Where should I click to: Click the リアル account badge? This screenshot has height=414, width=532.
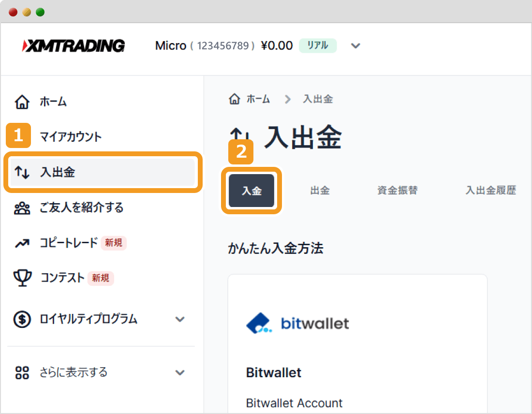[318, 45]
